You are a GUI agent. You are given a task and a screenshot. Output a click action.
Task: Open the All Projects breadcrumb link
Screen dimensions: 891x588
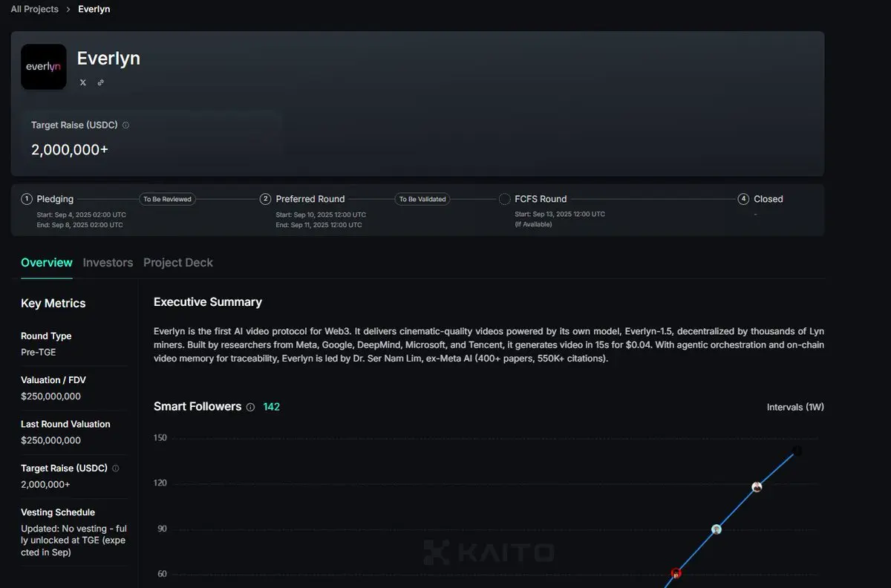coord(34,9)
